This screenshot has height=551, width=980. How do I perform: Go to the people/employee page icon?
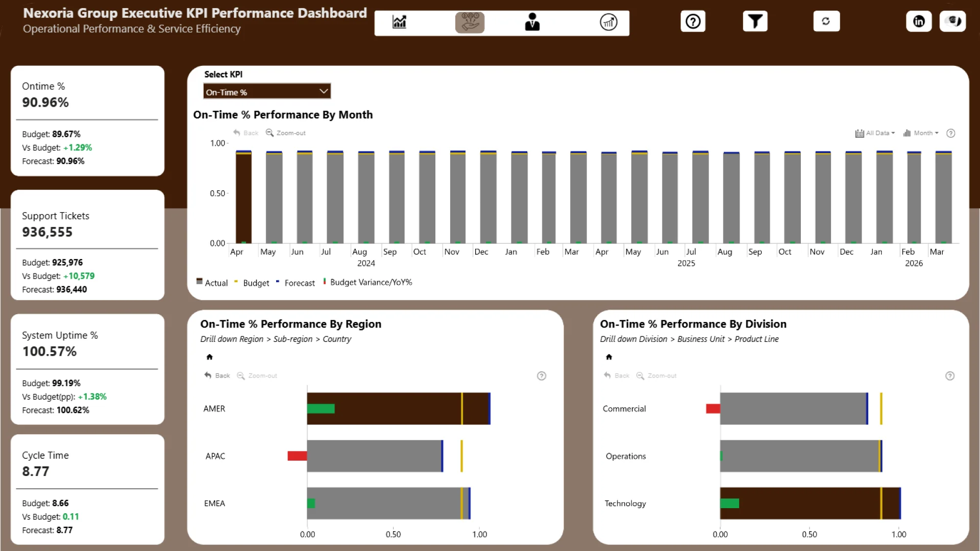click(532, 22)
